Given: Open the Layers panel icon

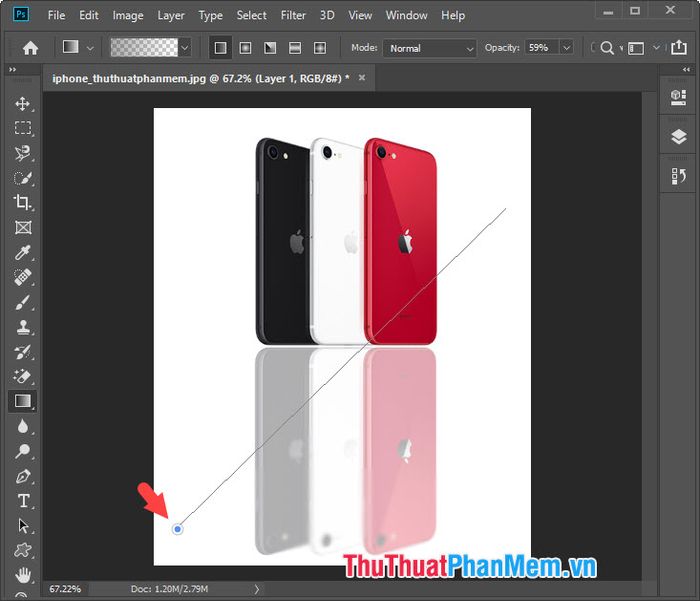Looking at the screenshot, I should coord(678,137).
